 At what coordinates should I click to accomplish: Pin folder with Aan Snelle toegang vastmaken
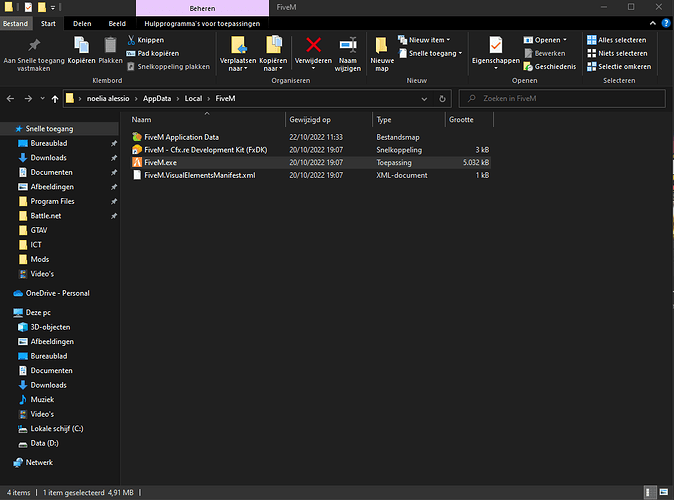point(35,46)
